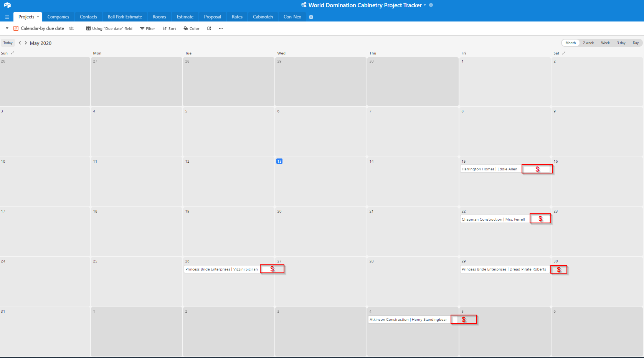The image size is (644, 358).
Task: Open the view collaborators icon
Action: (x=71, y=28)
